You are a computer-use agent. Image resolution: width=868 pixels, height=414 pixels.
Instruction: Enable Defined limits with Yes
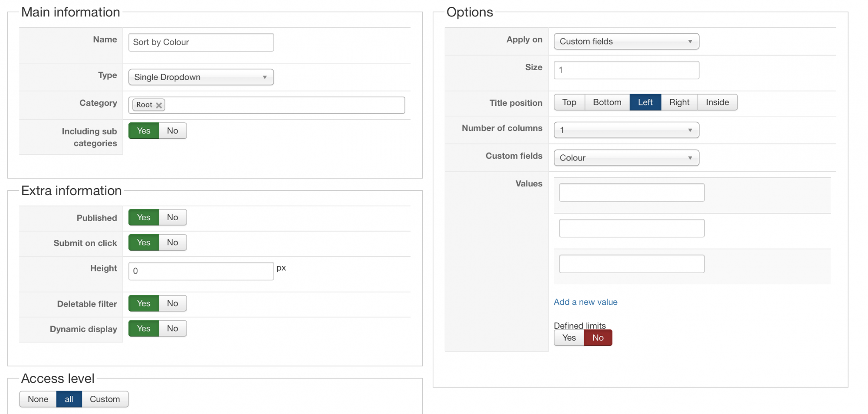pyautogui.click(x=569, y=338)
